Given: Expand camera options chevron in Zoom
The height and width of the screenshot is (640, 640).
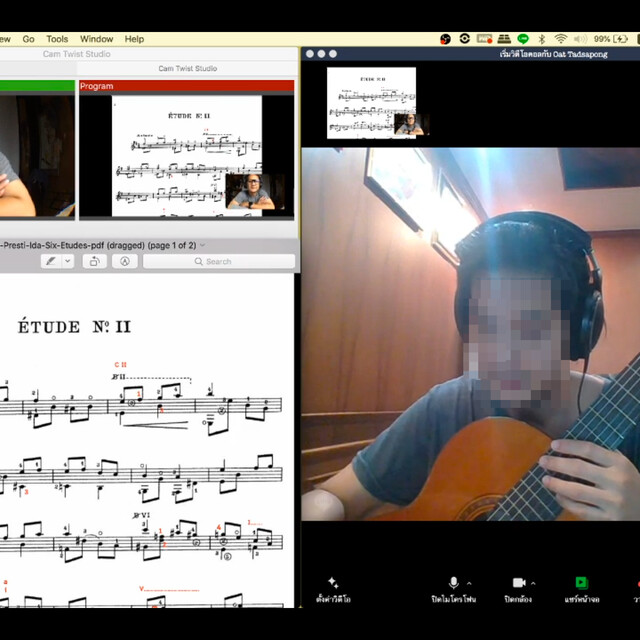Looking at the screenshot, I should [533, 583].
